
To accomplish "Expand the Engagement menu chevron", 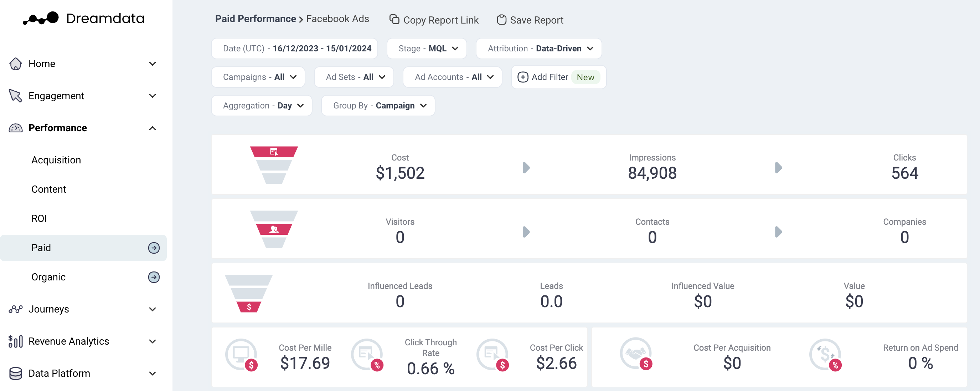I will pyautogui.click(x=153, y=96).
